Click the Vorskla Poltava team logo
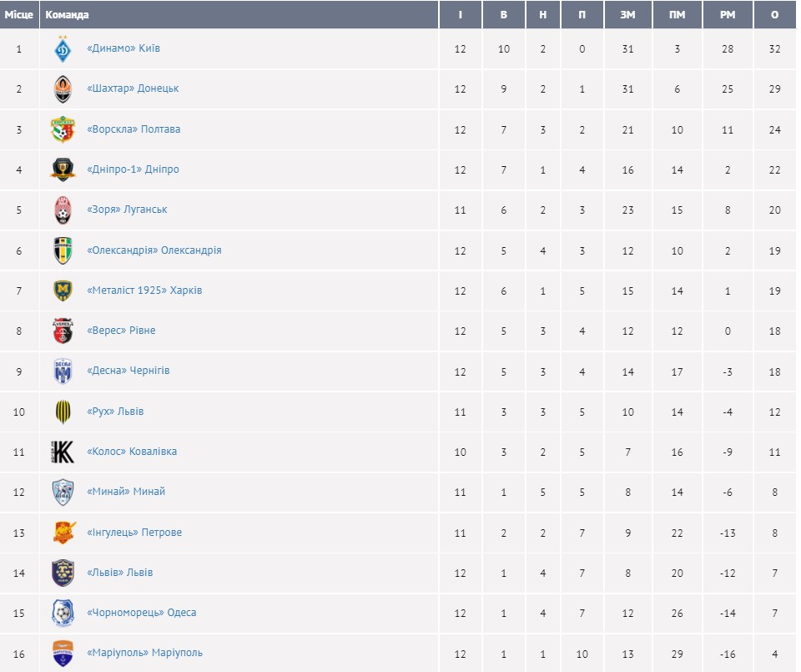This screenshot has width=801, height=672. coord(63,129)
